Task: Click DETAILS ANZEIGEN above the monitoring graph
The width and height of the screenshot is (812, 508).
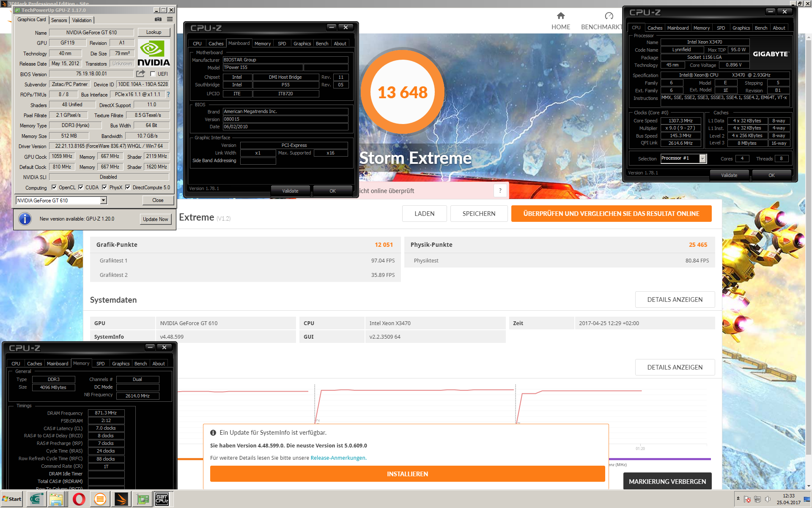Action: point(675,367)
